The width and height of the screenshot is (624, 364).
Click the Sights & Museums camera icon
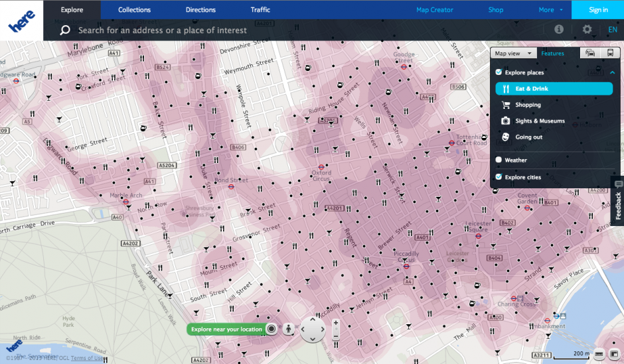[x=505, y=121]
